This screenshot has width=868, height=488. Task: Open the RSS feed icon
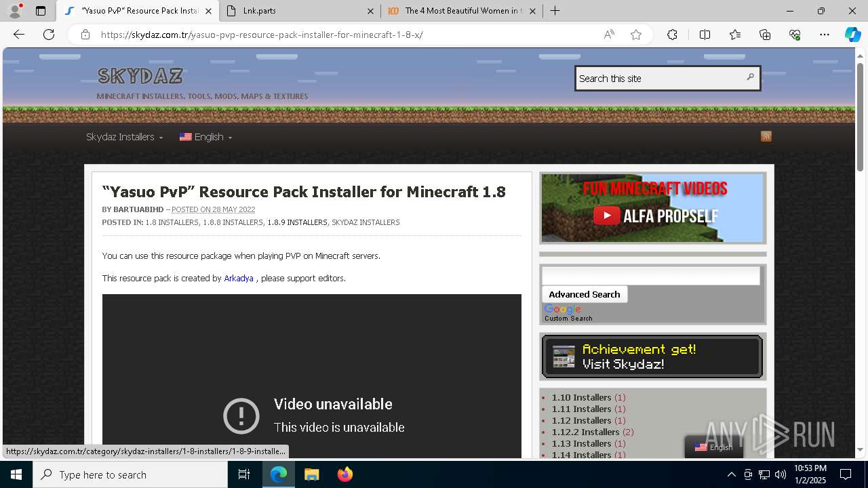coord(766,136)
